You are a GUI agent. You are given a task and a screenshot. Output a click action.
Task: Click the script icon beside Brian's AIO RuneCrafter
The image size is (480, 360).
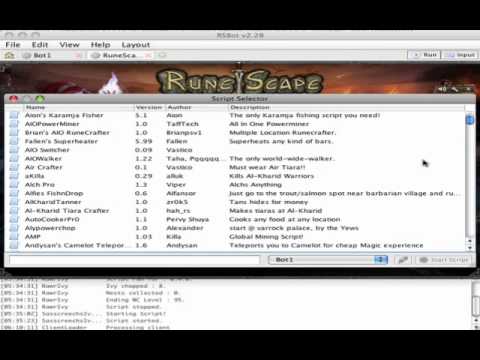[14, 133]
